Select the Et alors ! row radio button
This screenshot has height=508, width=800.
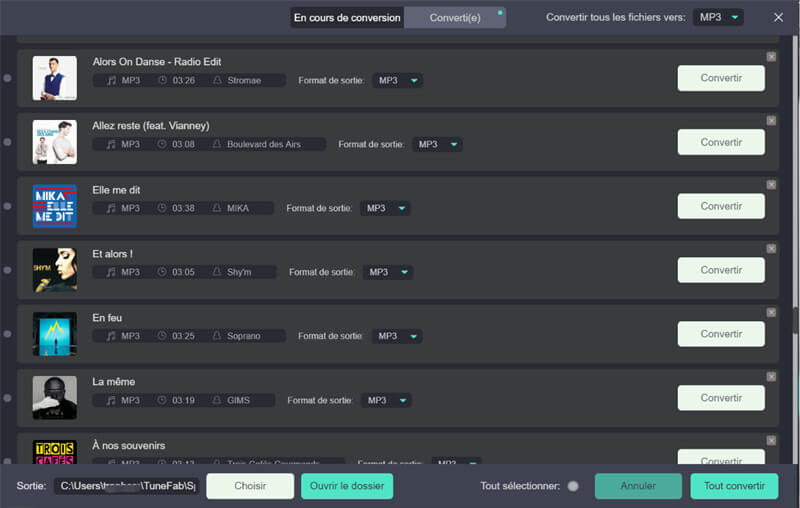[7, 270]
